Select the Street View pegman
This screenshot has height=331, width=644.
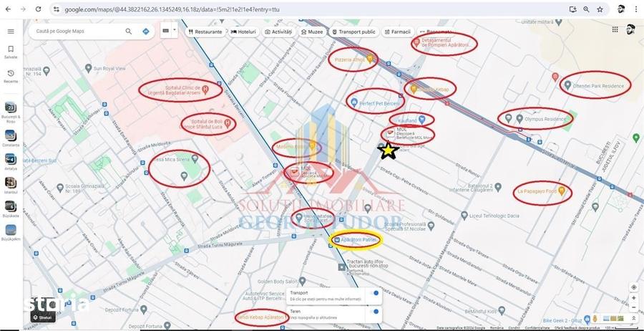[595, 318]
